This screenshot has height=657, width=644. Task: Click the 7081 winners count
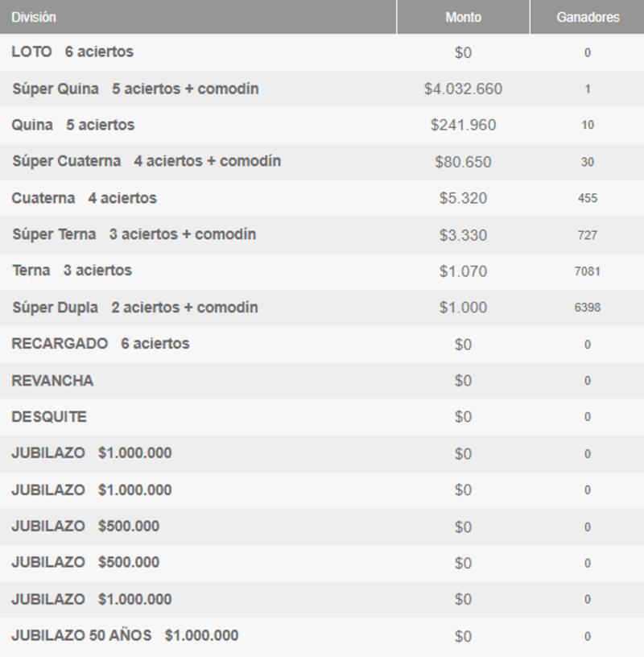(588, 271)
